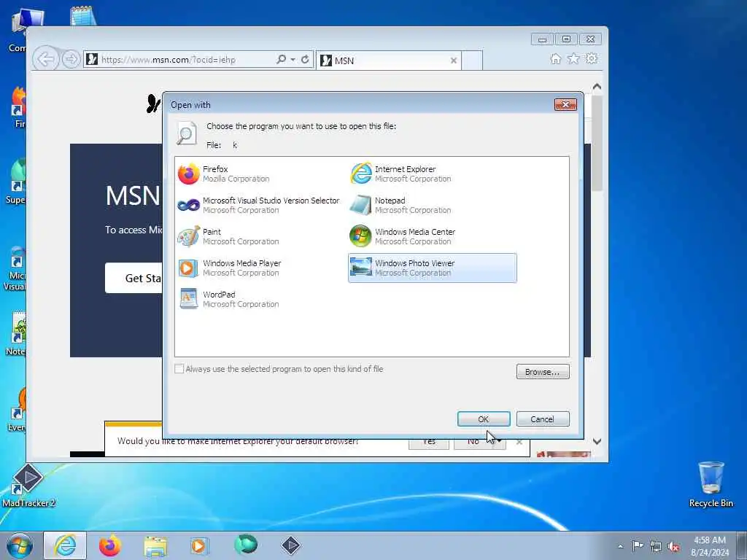747x560 pixels.
Task: Confirm with the OK button
Action: (484, 419)
